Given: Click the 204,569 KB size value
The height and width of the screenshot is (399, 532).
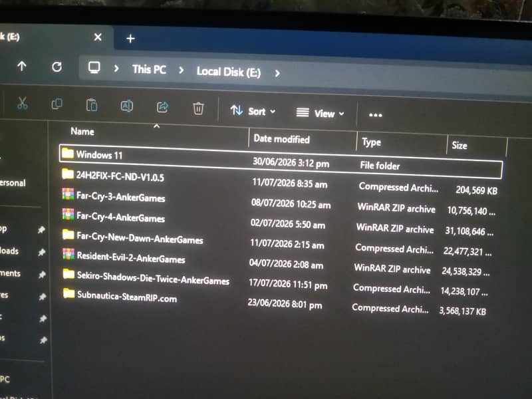Looking at the screenshot, I should (x=476, y=190).
